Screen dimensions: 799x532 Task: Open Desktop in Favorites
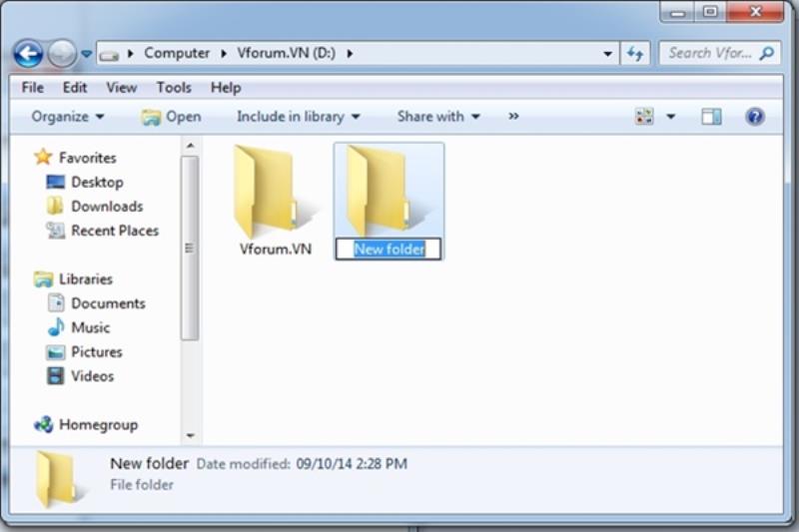(97, 183)
